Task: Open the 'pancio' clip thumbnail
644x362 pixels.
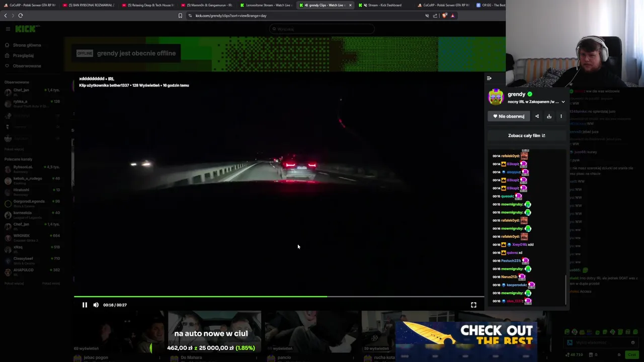Action: point(312,332)
